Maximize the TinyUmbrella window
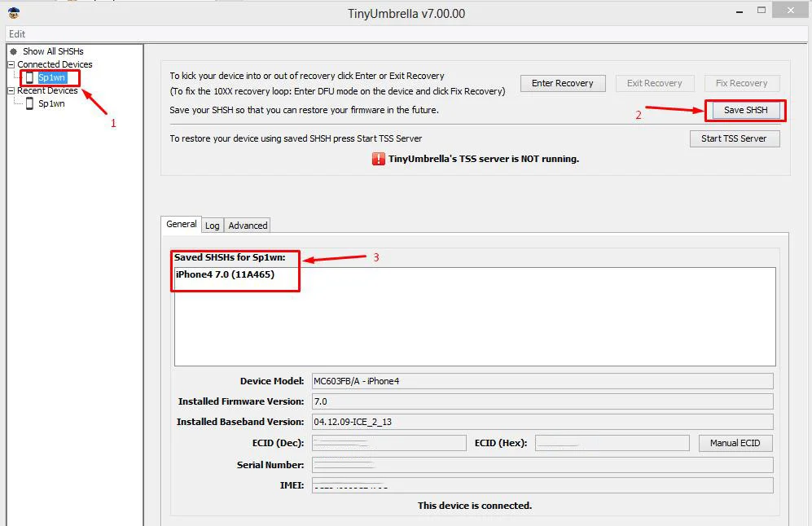This screenshot has height=526, width=812. tap(762, 10)
